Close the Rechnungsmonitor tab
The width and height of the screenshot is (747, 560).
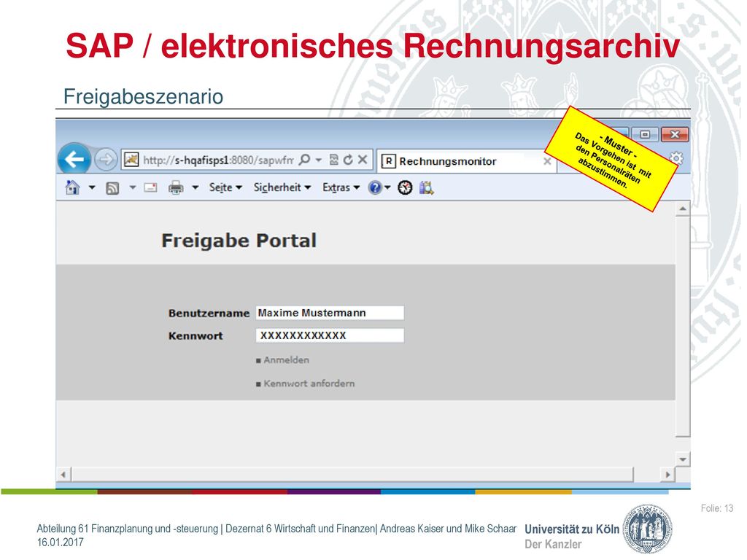click(547, 161)
